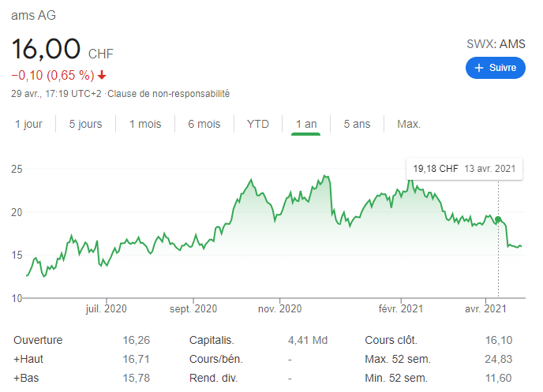Click the 25 y-axis label

click(17, 170)
